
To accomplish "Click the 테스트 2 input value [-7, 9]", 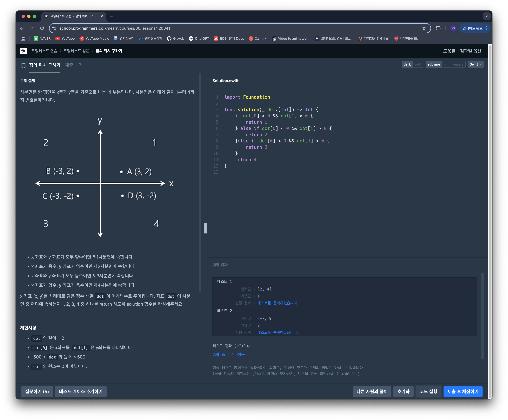I will point(265,318).
